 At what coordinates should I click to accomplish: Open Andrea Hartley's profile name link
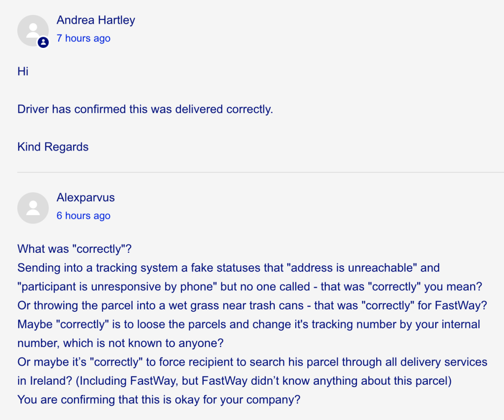coord(96,20)
